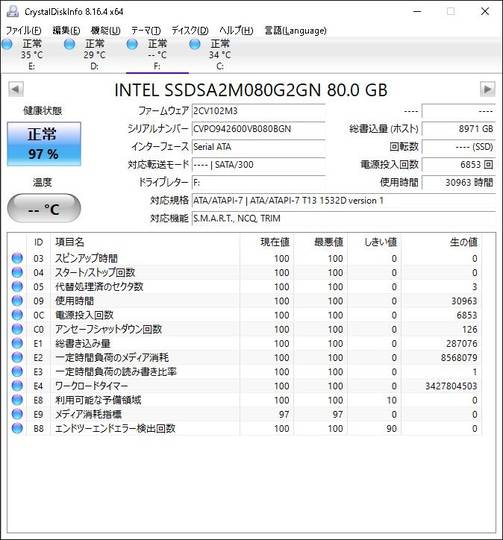Click the previous disk arrow icon
The image size is (503, 540).
coord(16,89)
